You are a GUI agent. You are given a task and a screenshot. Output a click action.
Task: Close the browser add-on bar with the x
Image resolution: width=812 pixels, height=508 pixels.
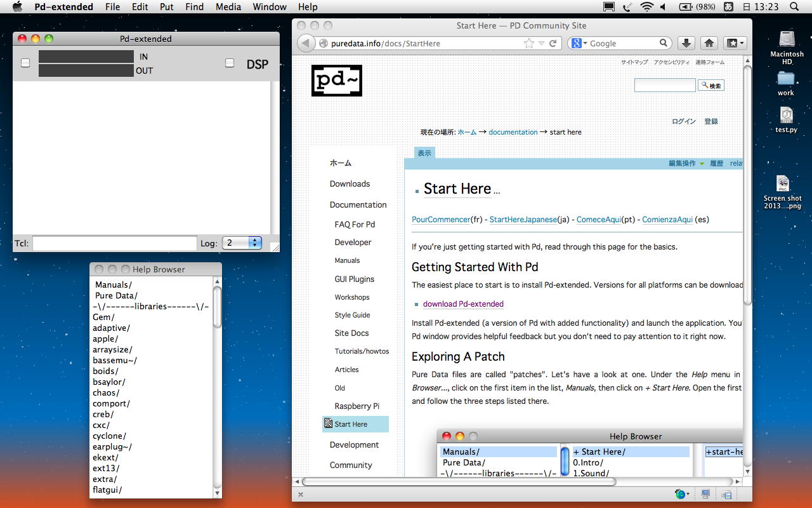(x=301, y=495)
